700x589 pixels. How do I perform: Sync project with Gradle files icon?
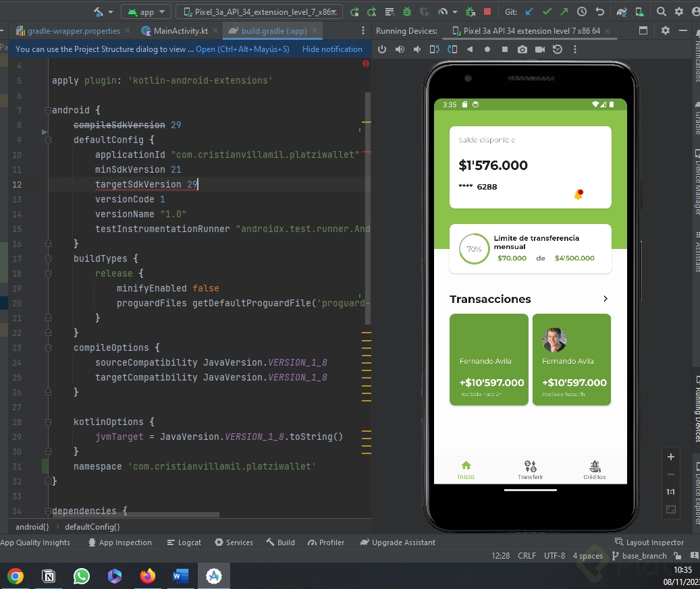coord(622,12)
